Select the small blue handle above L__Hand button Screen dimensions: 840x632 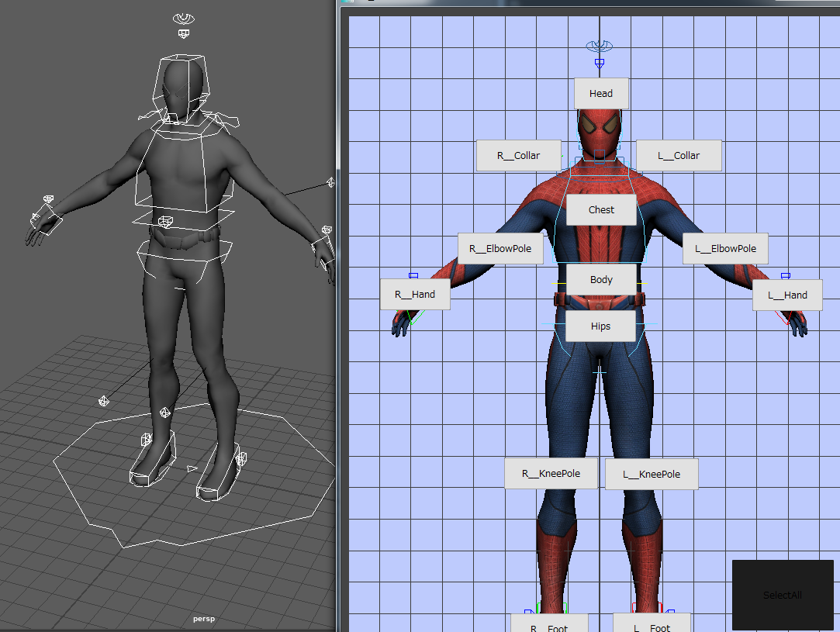786,276
